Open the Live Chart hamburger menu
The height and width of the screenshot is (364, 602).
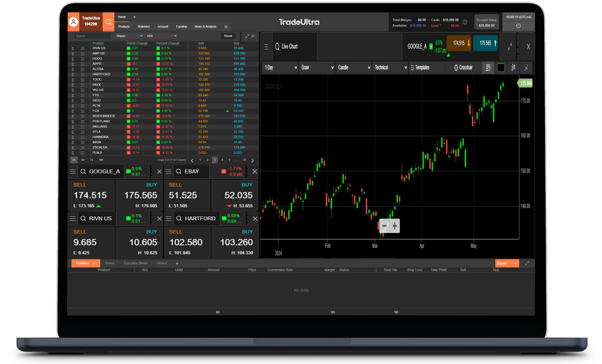(x=266, y=46)
